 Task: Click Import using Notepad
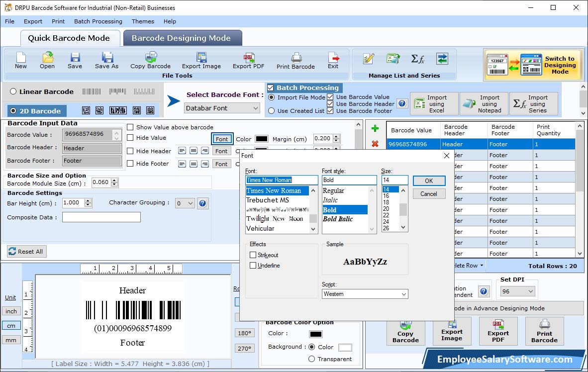click(484, 103)
